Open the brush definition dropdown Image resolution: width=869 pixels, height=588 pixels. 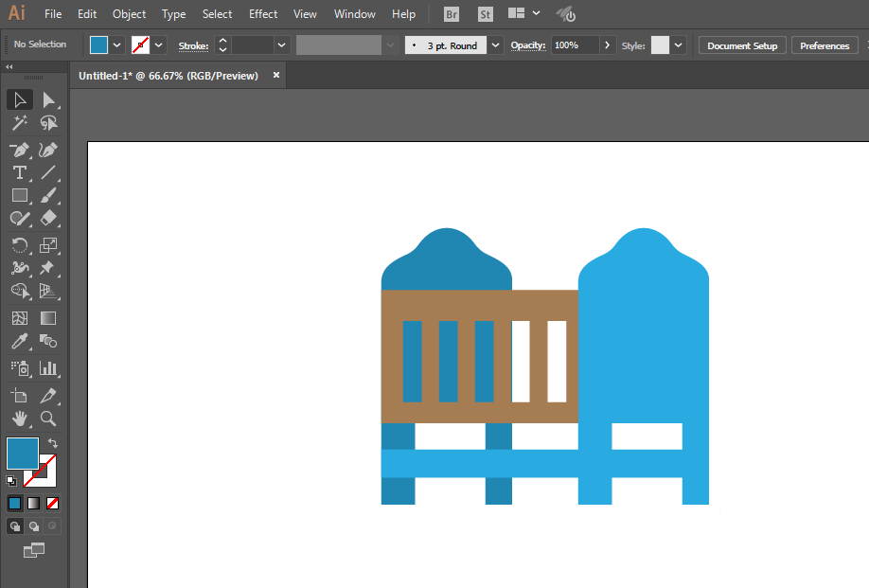495,45
